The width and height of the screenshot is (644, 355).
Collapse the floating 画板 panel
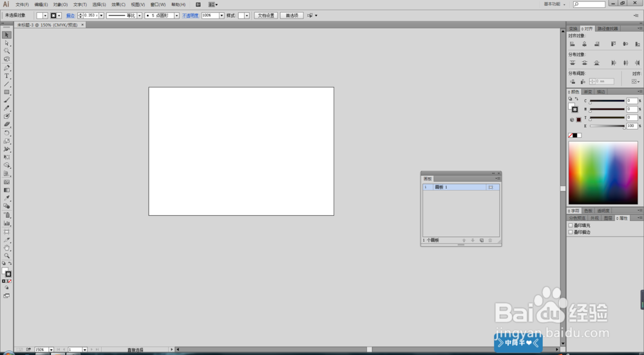[493, 173]
